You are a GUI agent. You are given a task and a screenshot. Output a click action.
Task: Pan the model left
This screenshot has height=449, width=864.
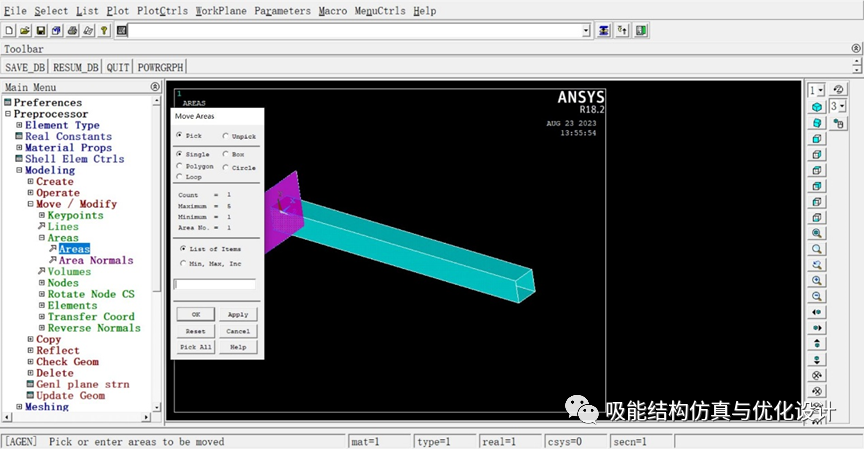pyautogui.click(x=817, y=312)
